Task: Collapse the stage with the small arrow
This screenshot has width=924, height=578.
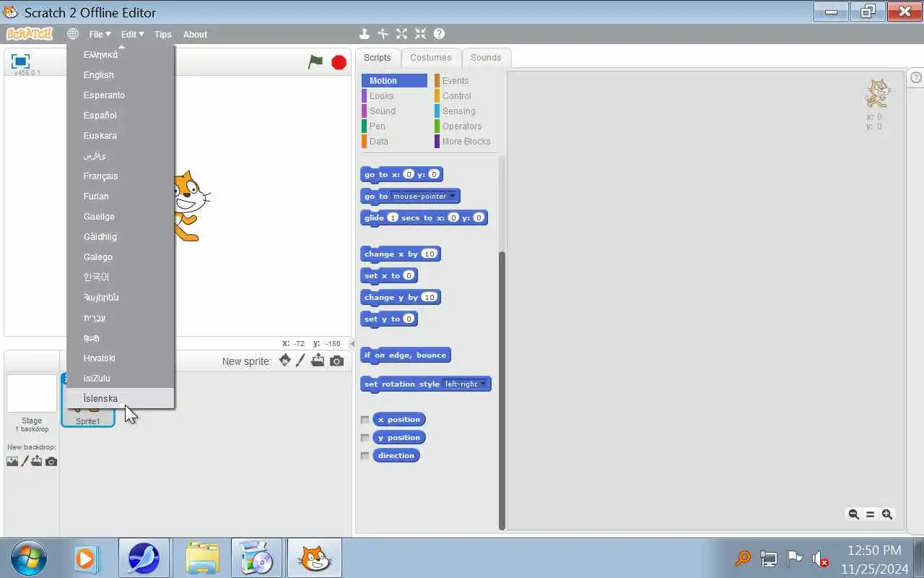Action: click(x=353, y=344)
